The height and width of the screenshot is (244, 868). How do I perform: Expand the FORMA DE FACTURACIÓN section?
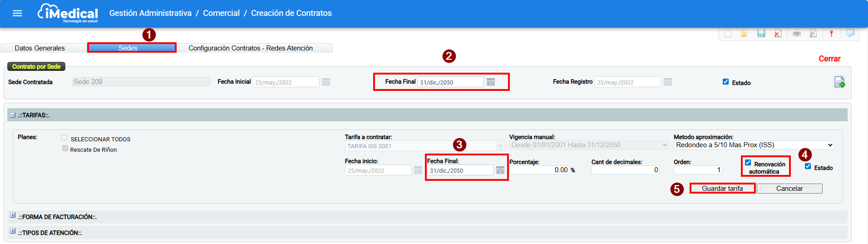click(13, 215)
